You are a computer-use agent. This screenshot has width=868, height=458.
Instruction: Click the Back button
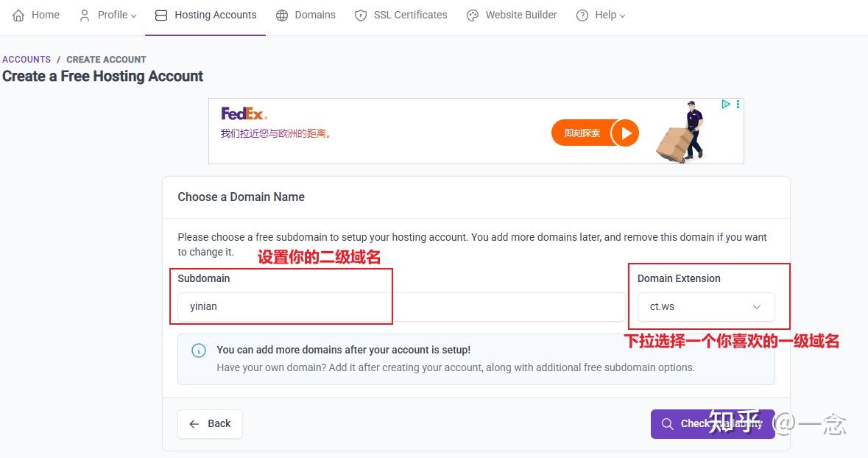210,424
